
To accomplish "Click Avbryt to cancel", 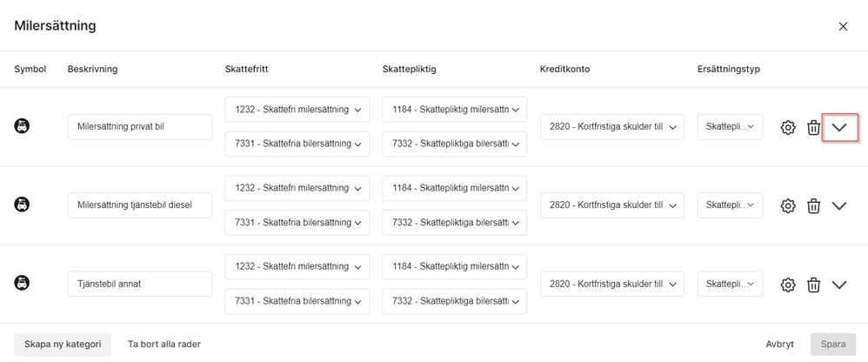I will click(x=780, y=345).
